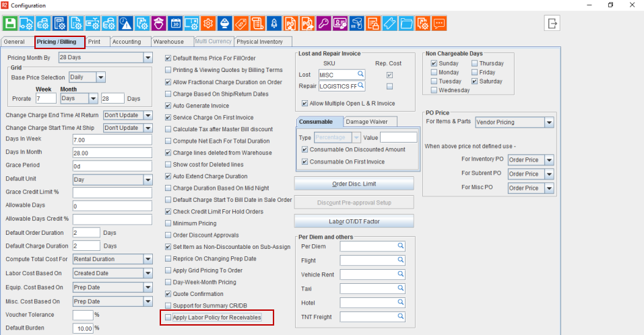The height and width of the screenshot is (335, 644).
Task: Expand the Default Unit dropdown
Action: click(x=148, y=180)
